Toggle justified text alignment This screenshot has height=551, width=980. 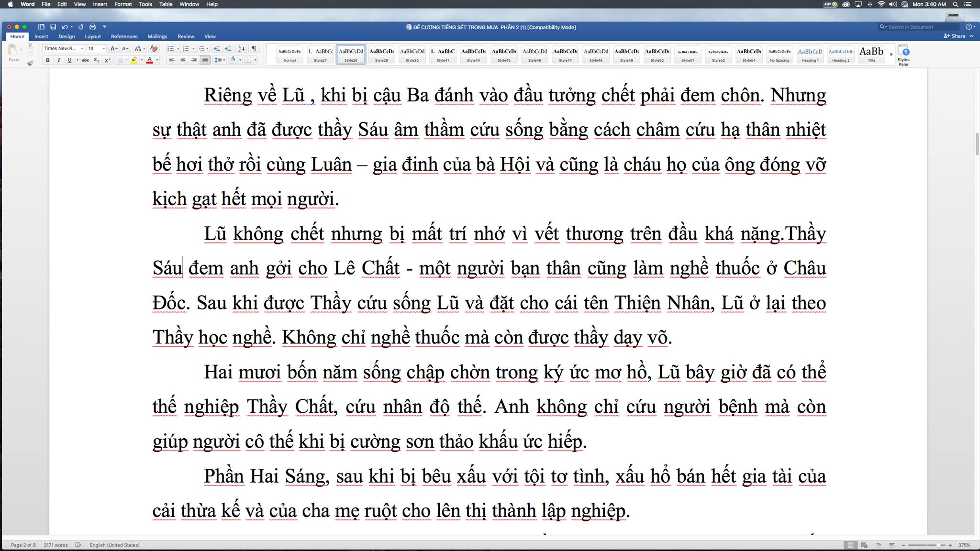coord(205,60)
